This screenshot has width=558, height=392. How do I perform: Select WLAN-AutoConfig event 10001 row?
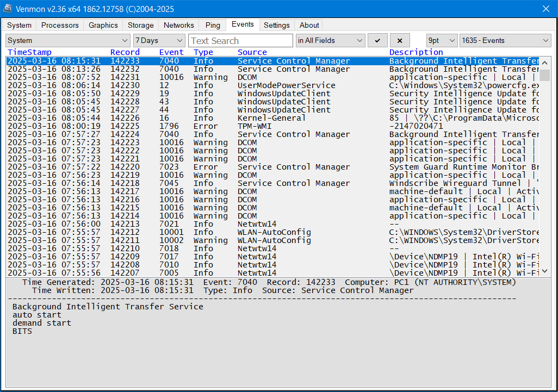coord(272,233)
